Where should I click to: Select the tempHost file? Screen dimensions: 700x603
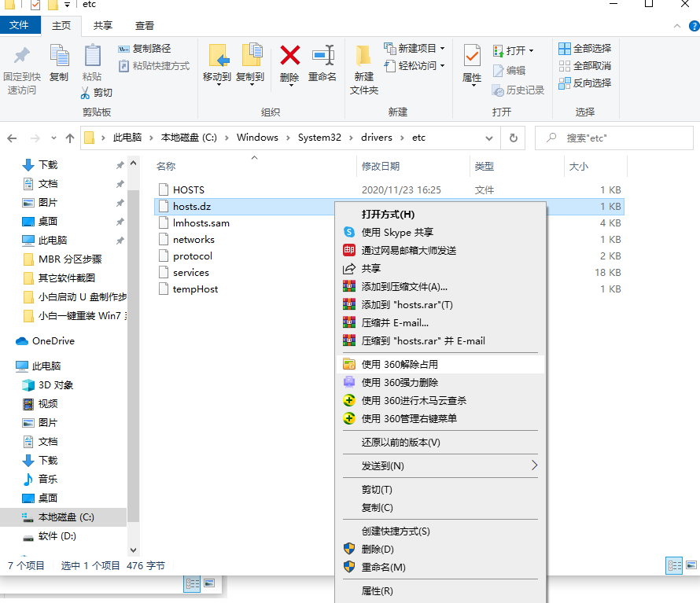[x=196, y=289]
